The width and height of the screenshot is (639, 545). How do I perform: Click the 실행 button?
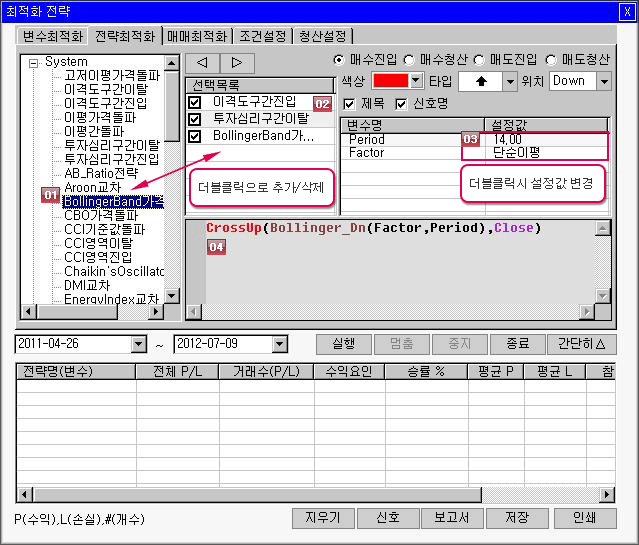tap(343, 344)
